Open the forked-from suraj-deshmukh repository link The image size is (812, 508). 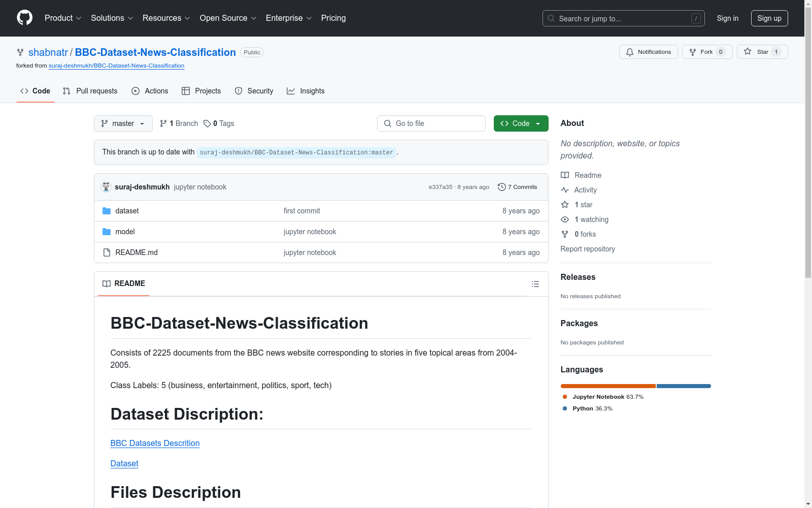pos(116,66)
